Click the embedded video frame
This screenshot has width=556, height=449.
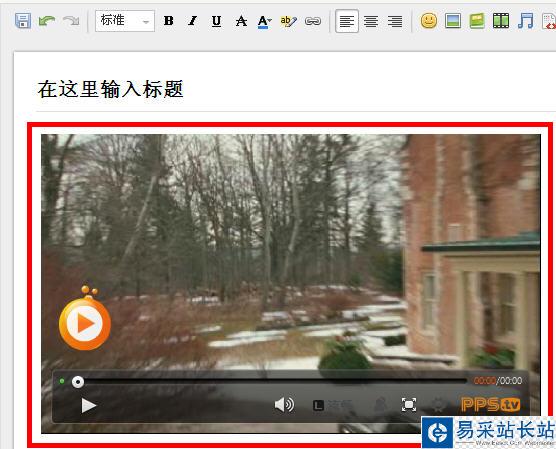tap(291, 284)
